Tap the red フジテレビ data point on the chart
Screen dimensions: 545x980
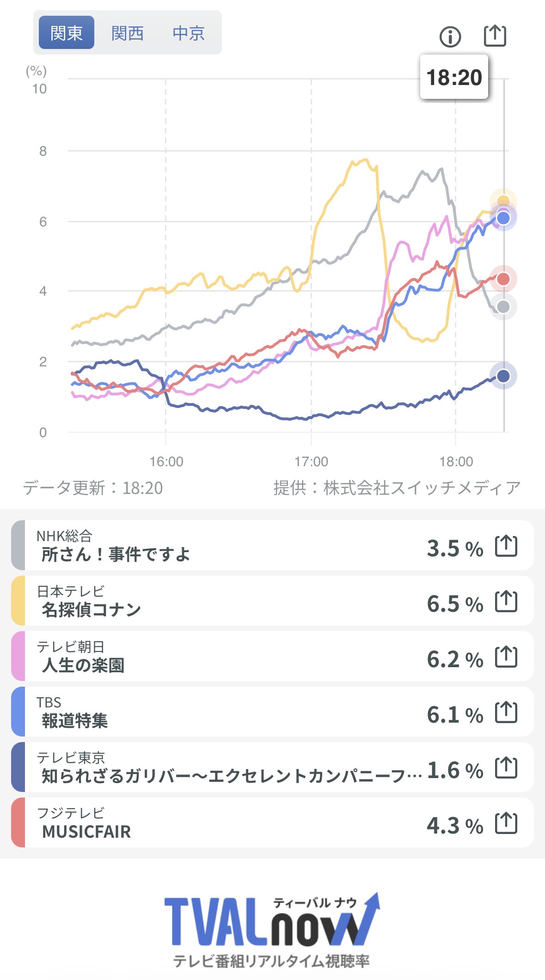click(503, 279)
